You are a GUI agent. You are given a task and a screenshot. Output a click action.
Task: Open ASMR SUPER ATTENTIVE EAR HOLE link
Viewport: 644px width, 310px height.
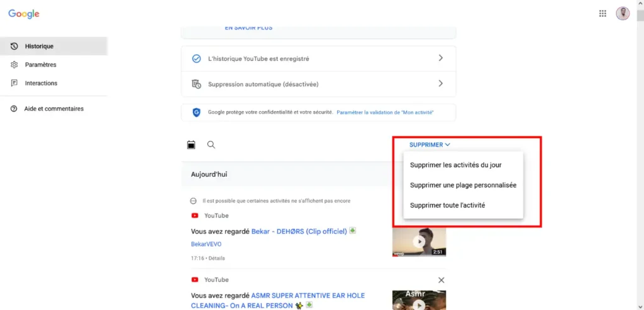[277, 301]
